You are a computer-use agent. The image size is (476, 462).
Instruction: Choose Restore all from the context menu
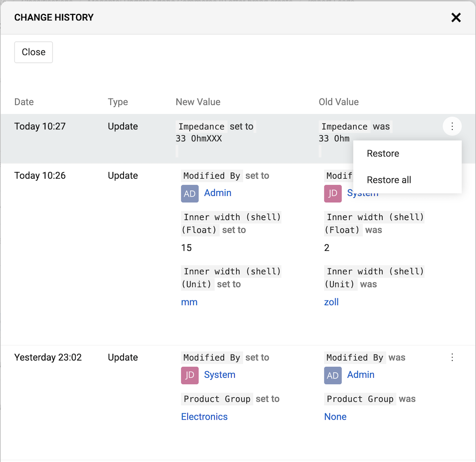pyautogui.click(x=389, y=180)
